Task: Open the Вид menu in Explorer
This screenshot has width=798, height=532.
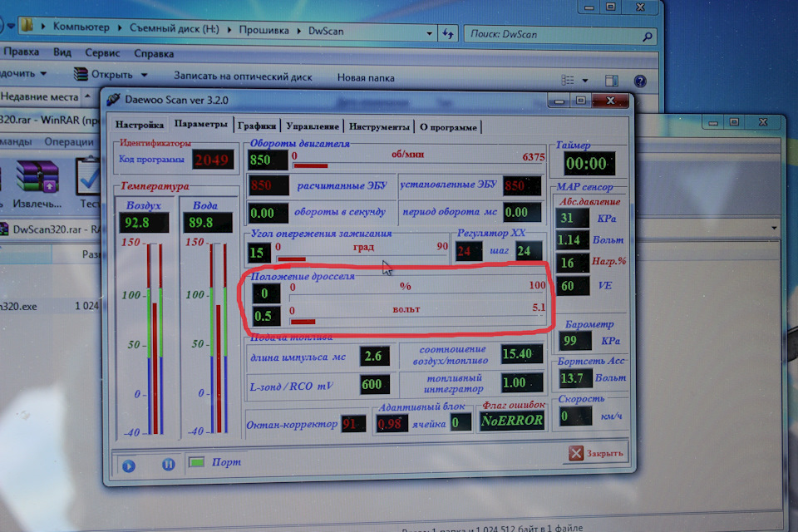Action: 62,52
